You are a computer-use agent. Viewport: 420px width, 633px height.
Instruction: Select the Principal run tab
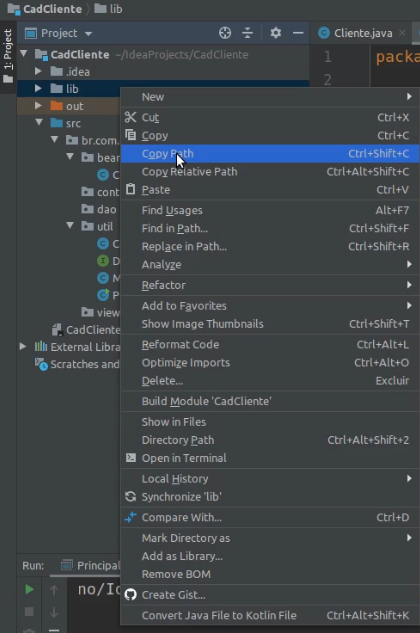click(x=91, y=566)
